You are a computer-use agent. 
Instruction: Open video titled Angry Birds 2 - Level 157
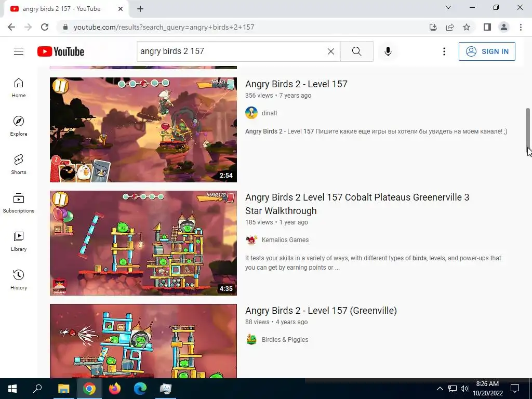click(296, 84)
